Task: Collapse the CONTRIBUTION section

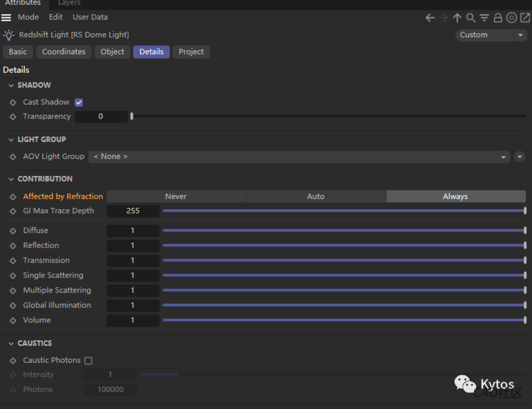Action: [11, 179]
